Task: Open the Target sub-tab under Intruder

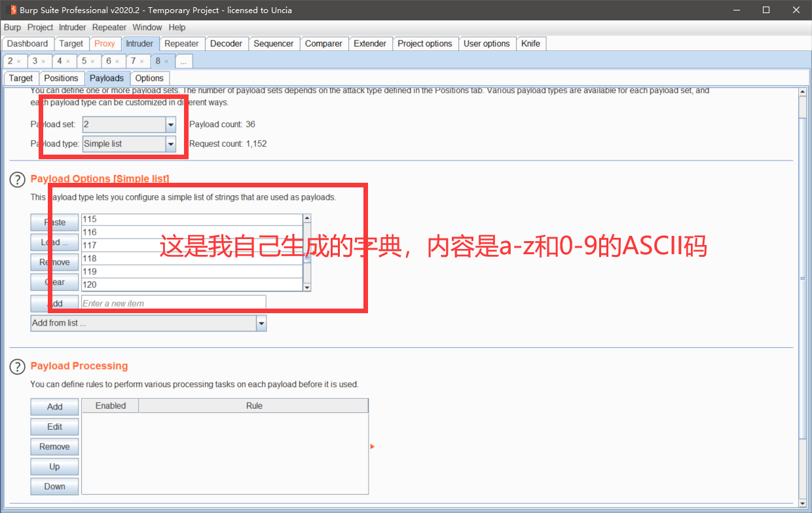Action: pyautogui.click(x=21, y=78)
